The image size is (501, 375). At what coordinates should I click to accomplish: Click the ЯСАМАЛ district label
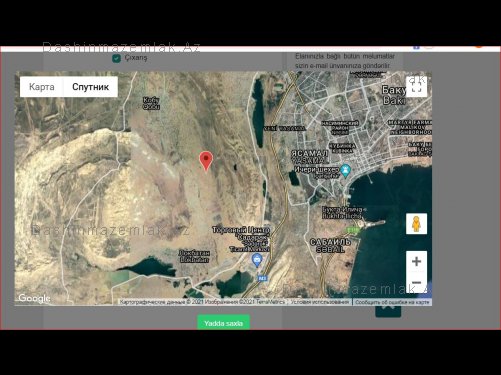310,154
